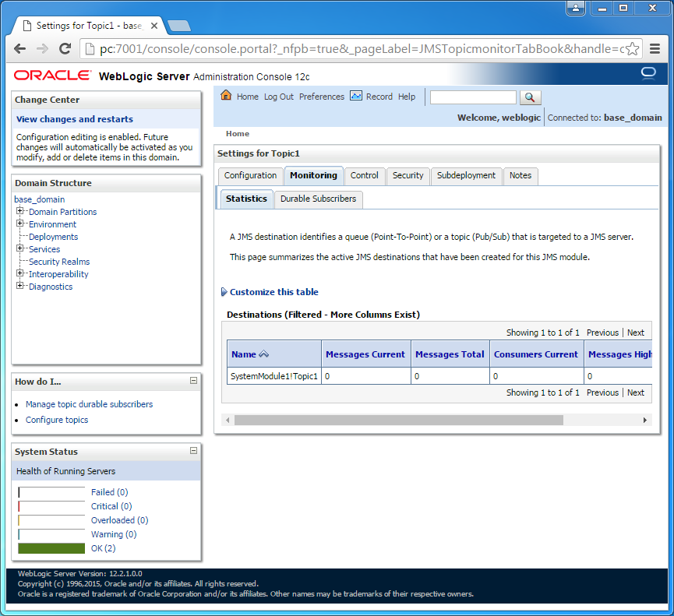Click the SystemModule1!Topic1 table cell

click(x=273, y=376)
